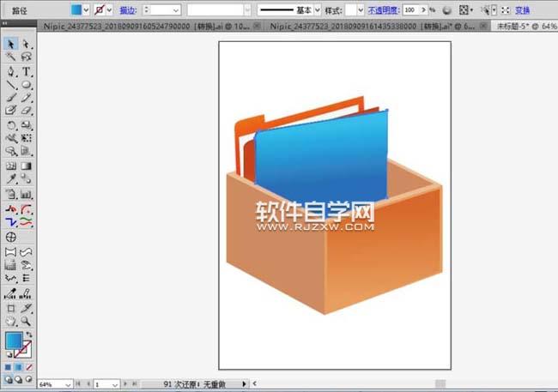
Task: Open the stroke weight dropdown
Action: point(176,10)
